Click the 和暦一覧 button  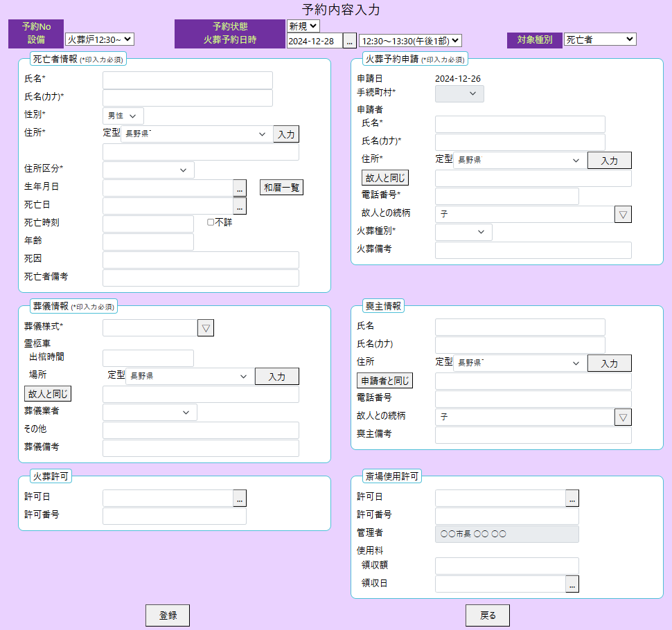point(281,188)
